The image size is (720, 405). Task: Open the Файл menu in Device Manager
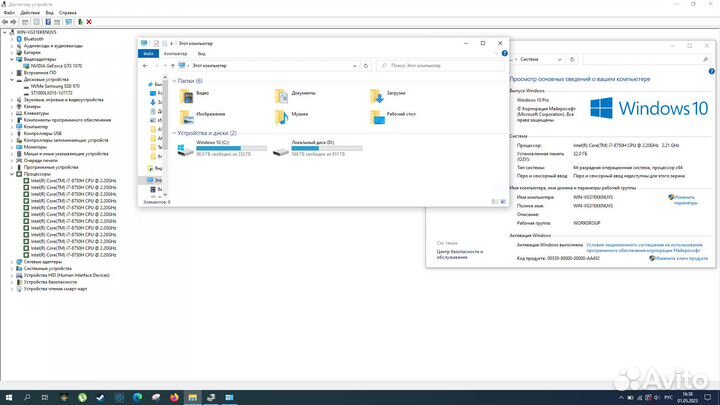click(9, 13)
